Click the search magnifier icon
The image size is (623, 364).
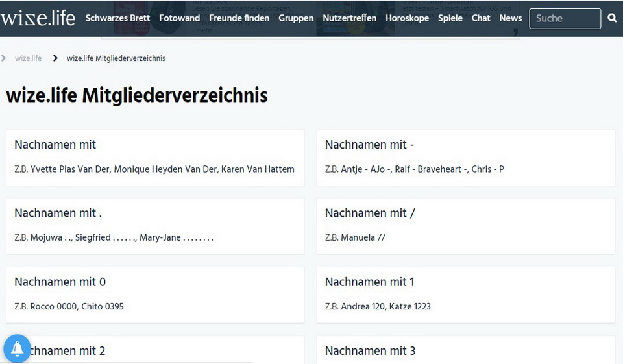(612, 18)
